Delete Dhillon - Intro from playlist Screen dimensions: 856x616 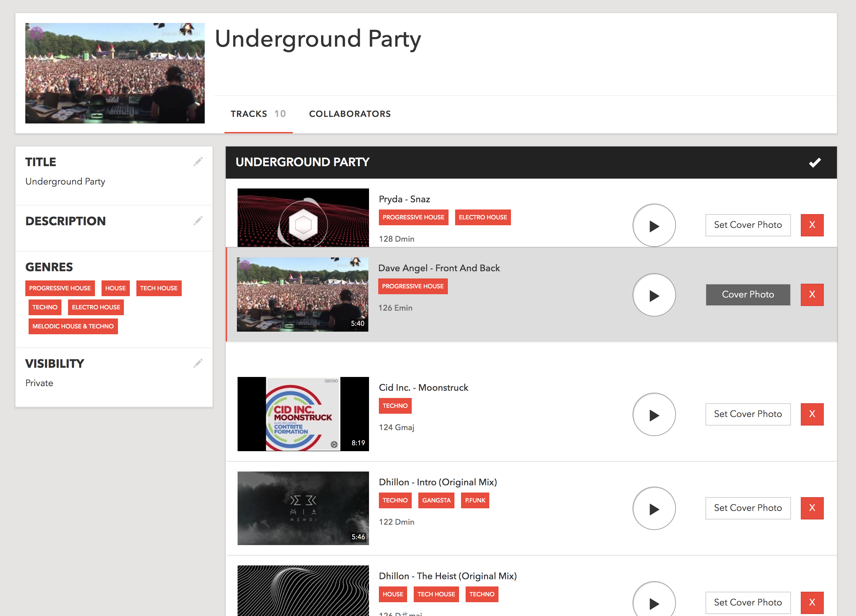(812, 508)
